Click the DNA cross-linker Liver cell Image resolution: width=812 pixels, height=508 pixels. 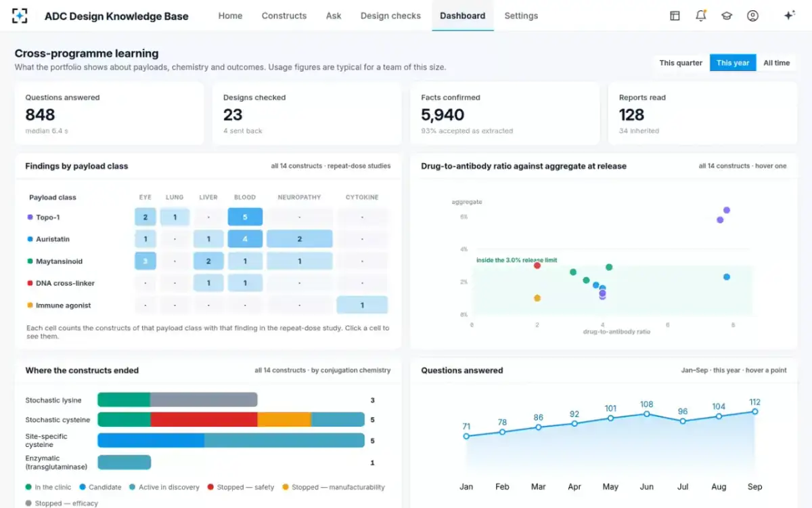pyautogui.click(x=208, y=283)
